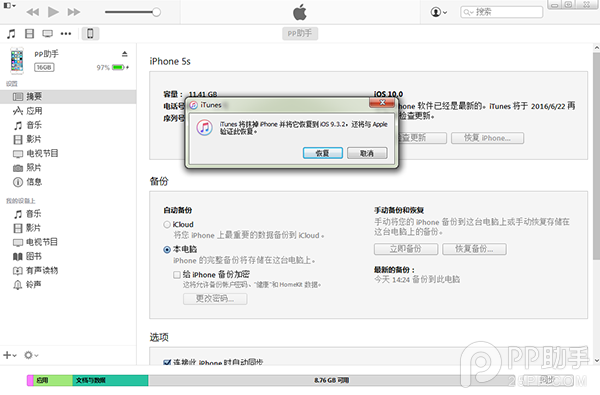Image resolution: width=600 pixels, height=395 pixels.
Task: Click the play button
Action: [x=53, y=12]
